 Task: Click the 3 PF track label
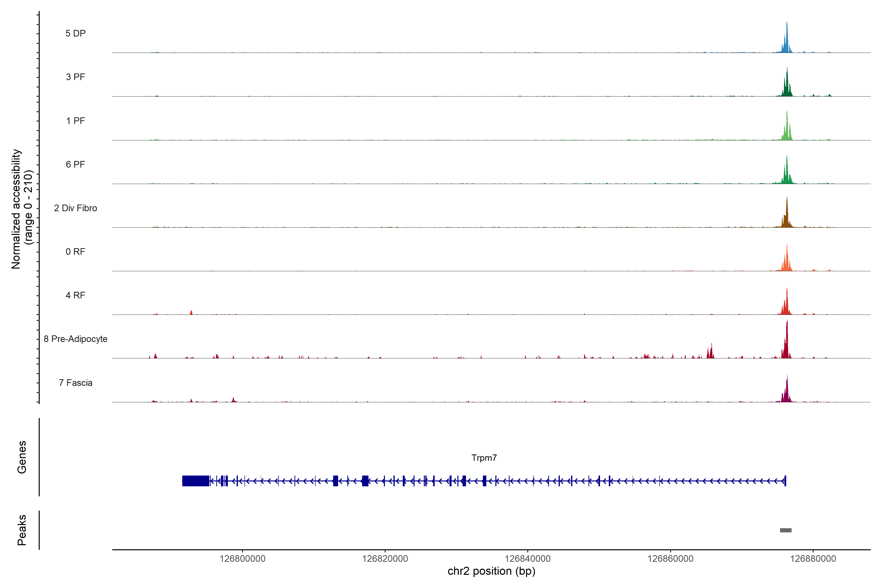click(x=75, y=77)
